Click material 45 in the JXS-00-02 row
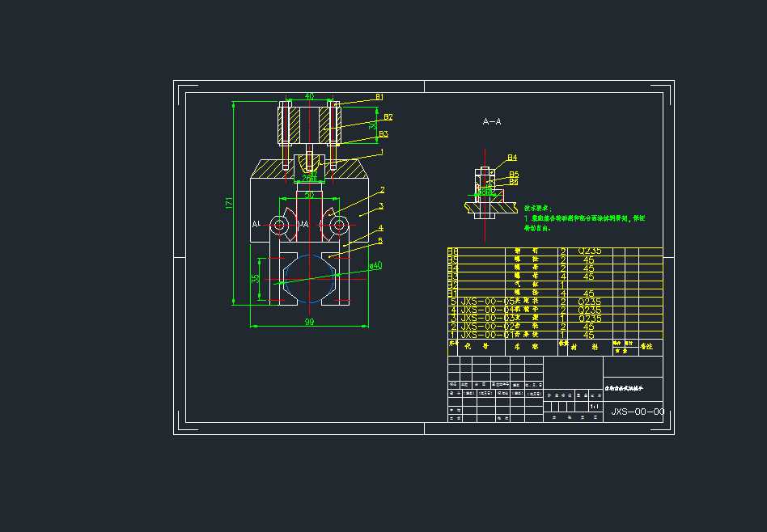The width and height of the screenshot is (767, 532). pos(589,327)
